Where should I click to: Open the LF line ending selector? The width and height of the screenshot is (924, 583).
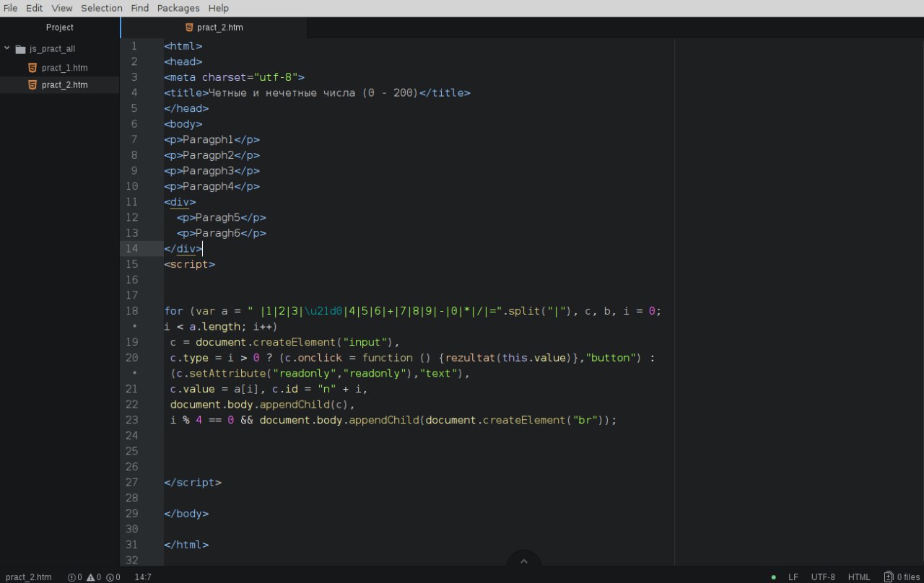(x=793, y=577)
